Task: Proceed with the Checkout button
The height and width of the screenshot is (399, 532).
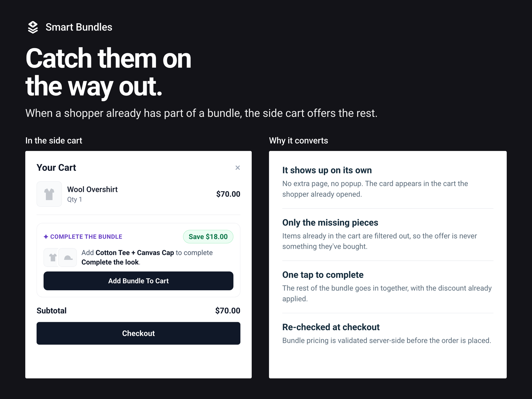Action: 138,333
